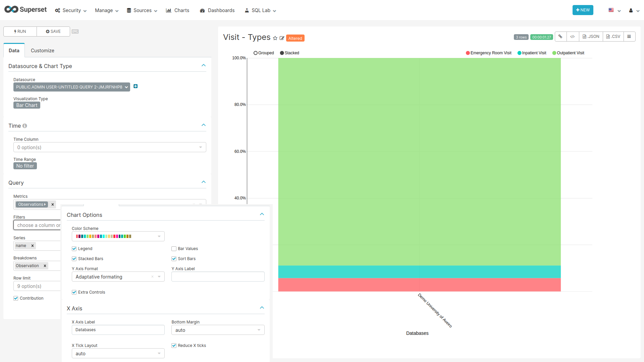Remove the name series tag
Image resolution: width=644 pixels, height=362 pixels.
pyautogui.click(x=33, y=246)
